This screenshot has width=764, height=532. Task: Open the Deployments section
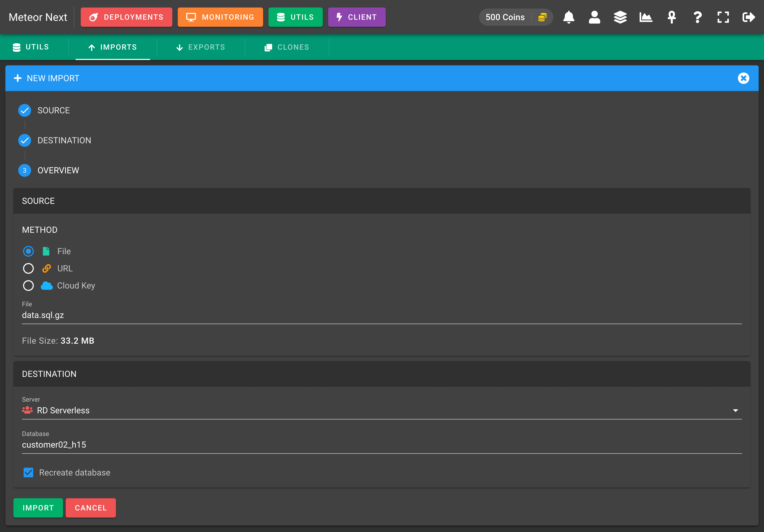coord(126,17)
